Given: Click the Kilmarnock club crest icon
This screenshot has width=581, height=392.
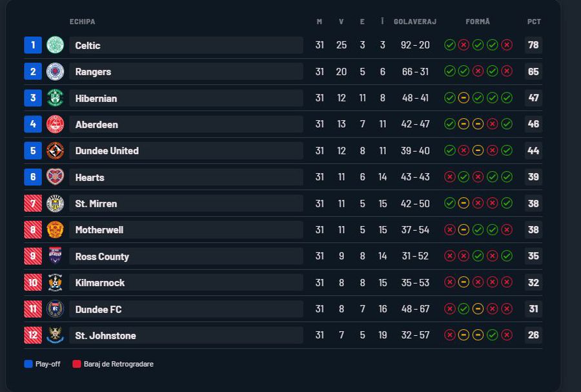Looking at the screenshot, I should pos(56,283).
